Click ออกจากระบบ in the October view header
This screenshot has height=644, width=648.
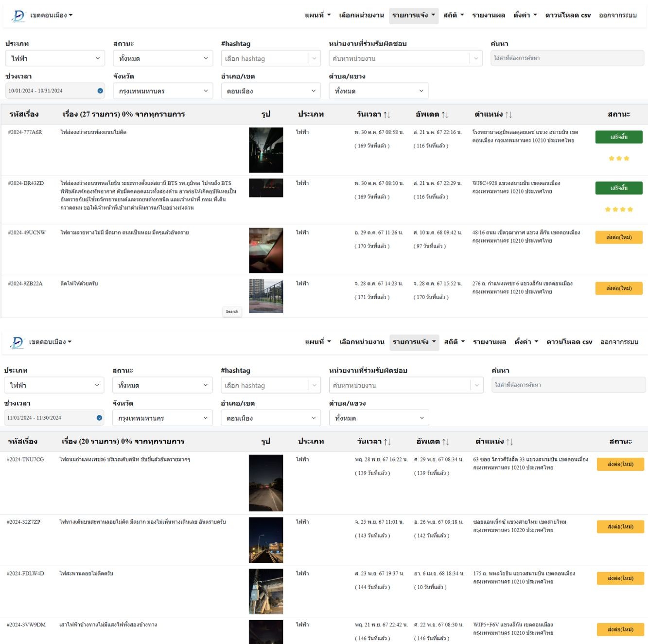[x=618, y=15]
